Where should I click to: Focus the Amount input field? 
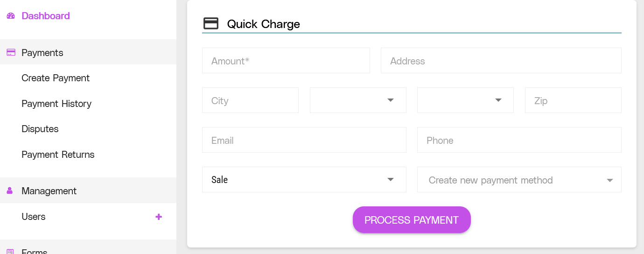pos(286,61)
